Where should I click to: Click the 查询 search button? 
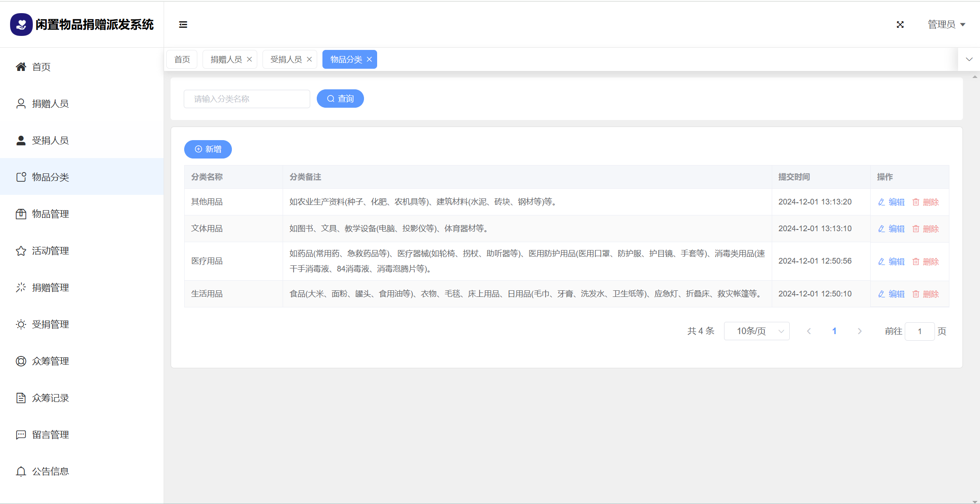pyautogui.click(x=340, y=99)
